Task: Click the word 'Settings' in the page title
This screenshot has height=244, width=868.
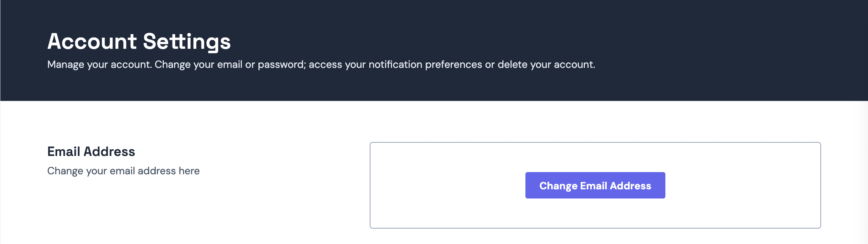Action: 186,41
